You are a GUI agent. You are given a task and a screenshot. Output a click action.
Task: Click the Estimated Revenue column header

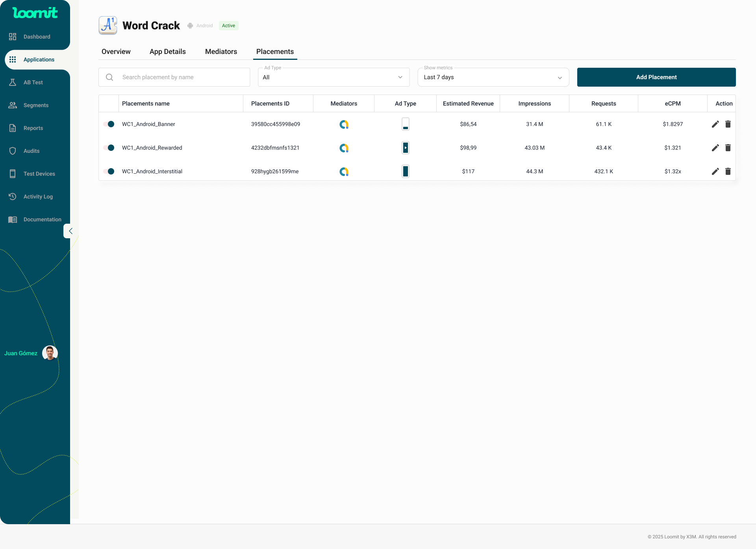tap(468, 104)
